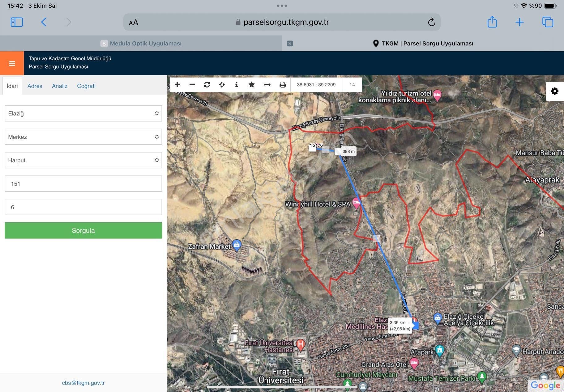Click the Tapu ve Kadastro Genel Müdürlüğü title
The image size is (564, 392).
click(70, 58)
